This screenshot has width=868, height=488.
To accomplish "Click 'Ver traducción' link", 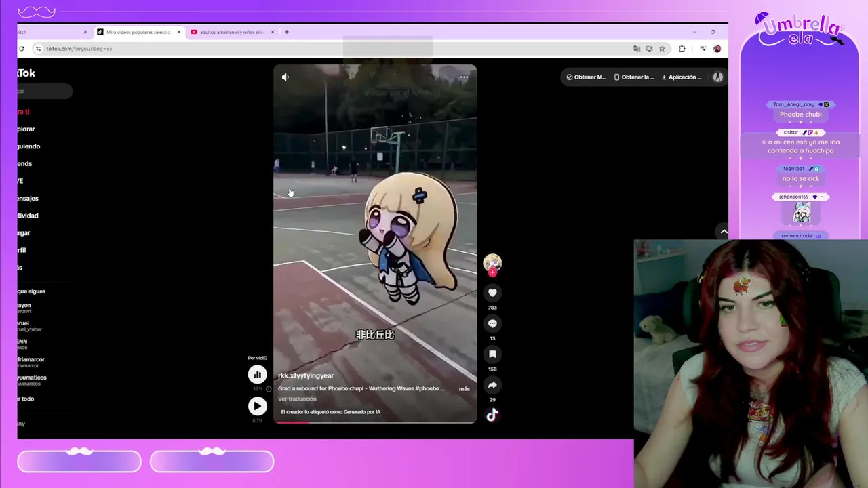I will (297, 399).
